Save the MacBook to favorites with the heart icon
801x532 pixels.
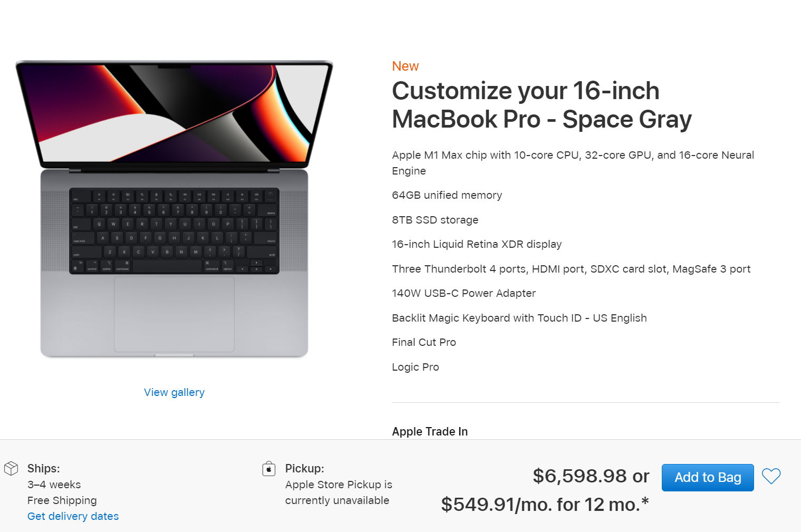[x=771, y=477]
